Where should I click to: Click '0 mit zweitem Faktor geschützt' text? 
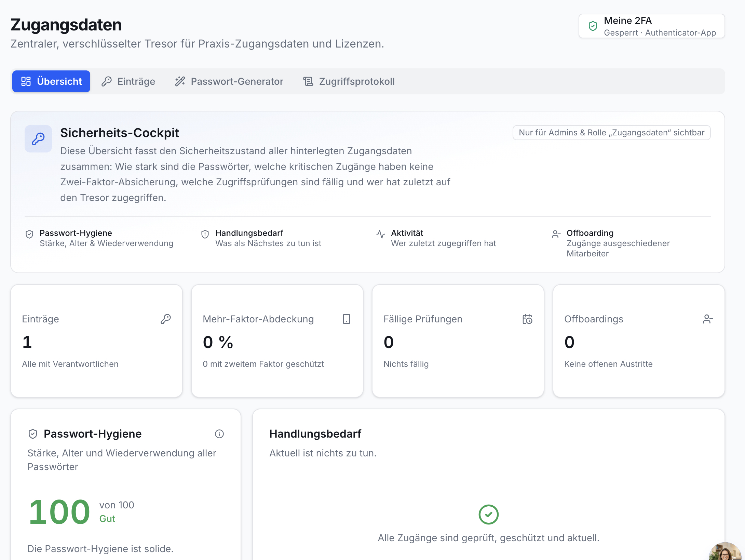(263, 364)
